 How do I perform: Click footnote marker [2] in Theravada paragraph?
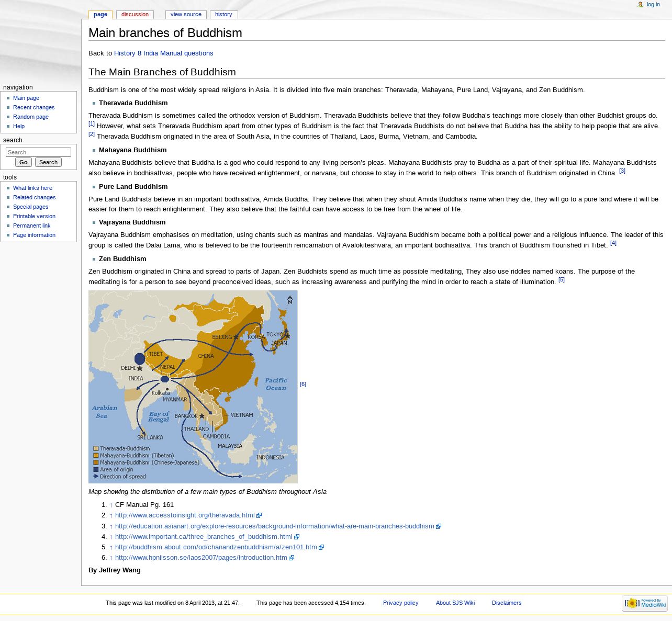[x=92, y=134]
